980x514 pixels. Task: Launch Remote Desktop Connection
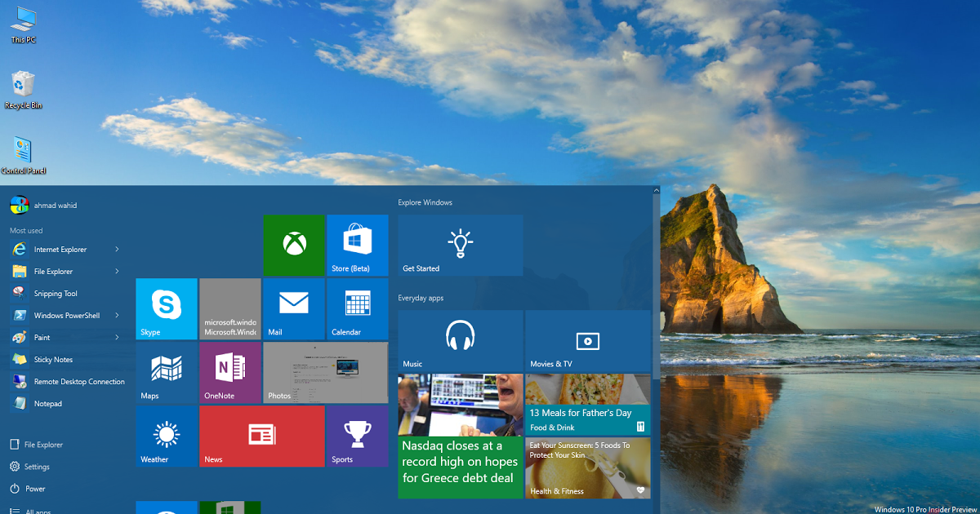79,382
